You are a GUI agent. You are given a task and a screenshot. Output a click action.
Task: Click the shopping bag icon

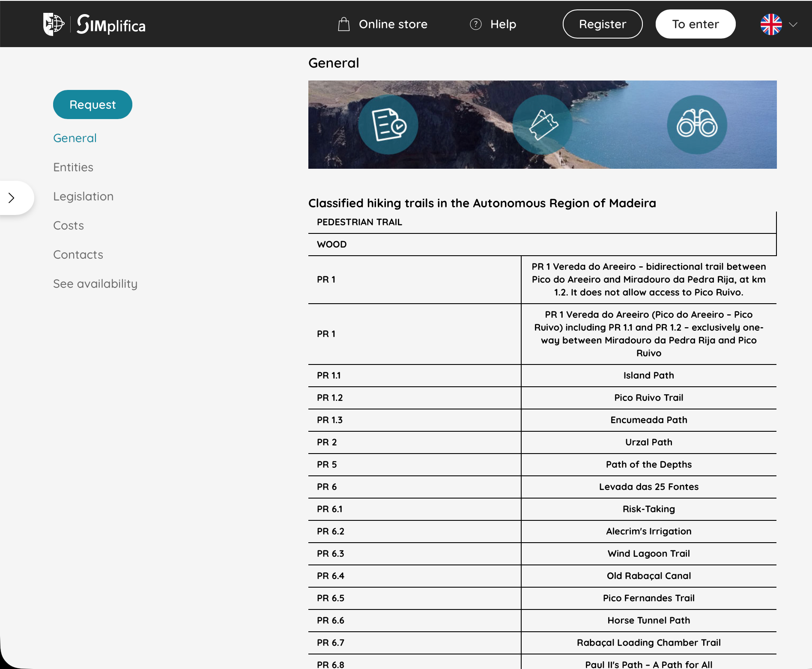(x=344, y=24)
